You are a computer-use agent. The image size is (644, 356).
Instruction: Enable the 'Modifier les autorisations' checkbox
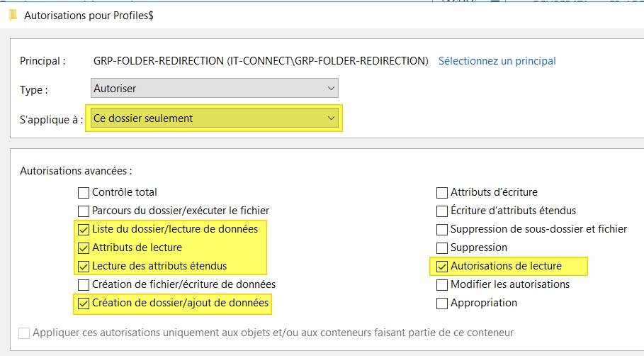(442, 284)
